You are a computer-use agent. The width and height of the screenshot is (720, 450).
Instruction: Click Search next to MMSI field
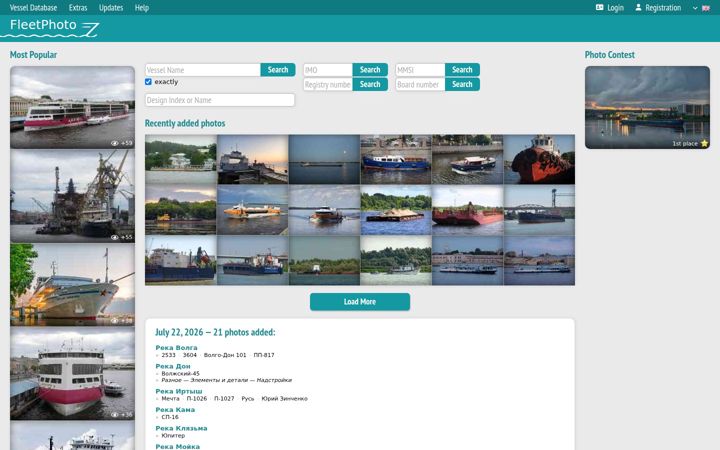462,70
